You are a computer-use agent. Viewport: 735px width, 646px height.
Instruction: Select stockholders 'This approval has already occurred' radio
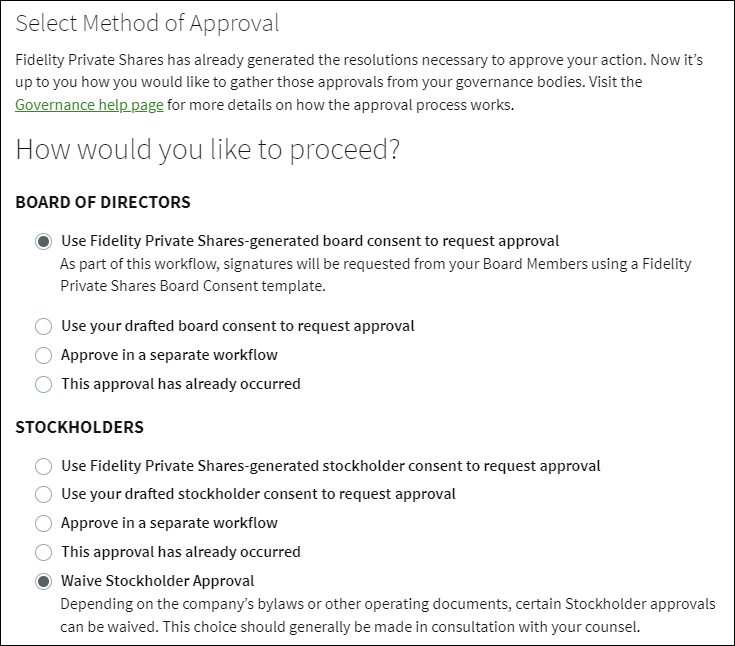(x=43, y=552)
